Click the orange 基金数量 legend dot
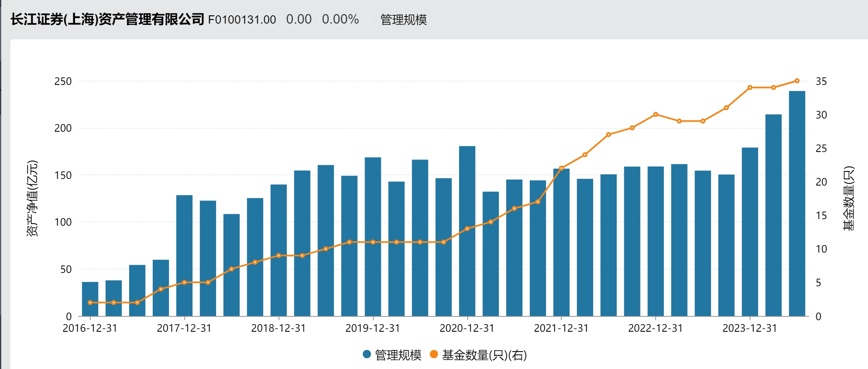The image size is (868, 369). tap(434, 355)
